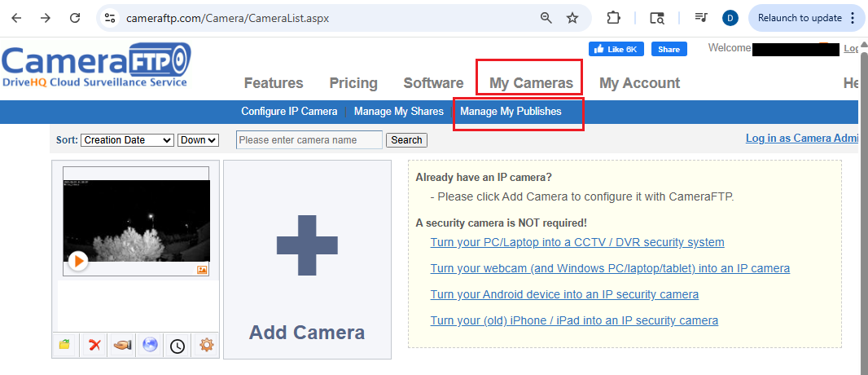
Task: Click the red X delete camera icon
Action: [94, 345]
